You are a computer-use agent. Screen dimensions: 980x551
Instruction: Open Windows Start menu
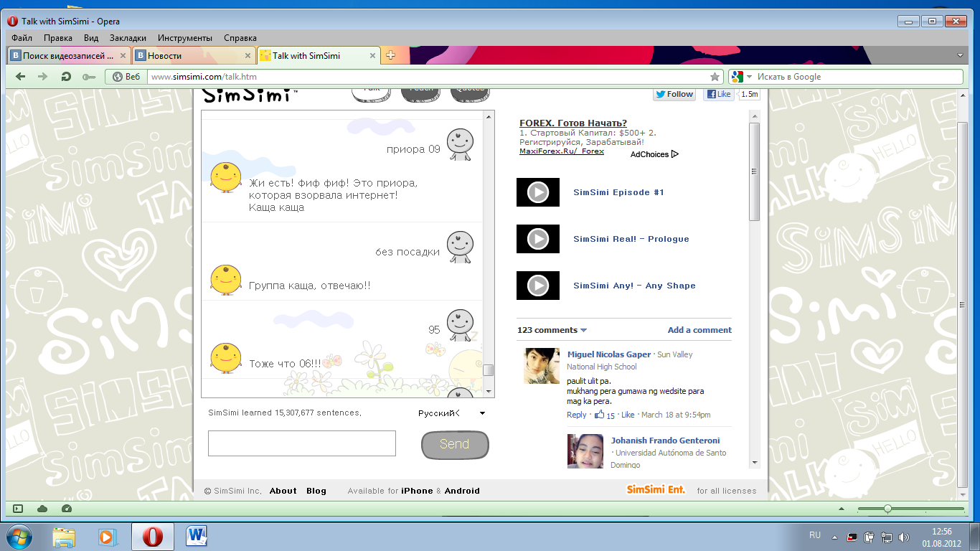point(19,537)
